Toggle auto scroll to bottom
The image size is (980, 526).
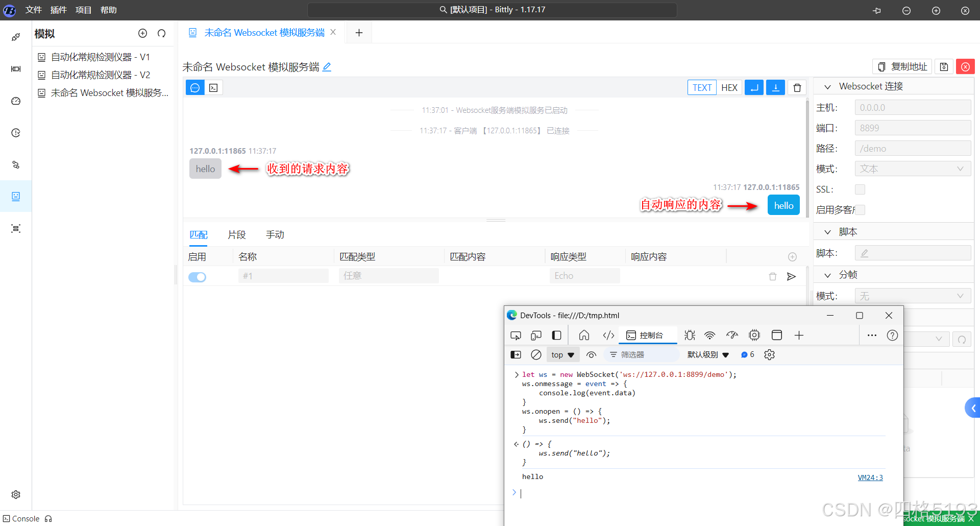click(776, 88)
